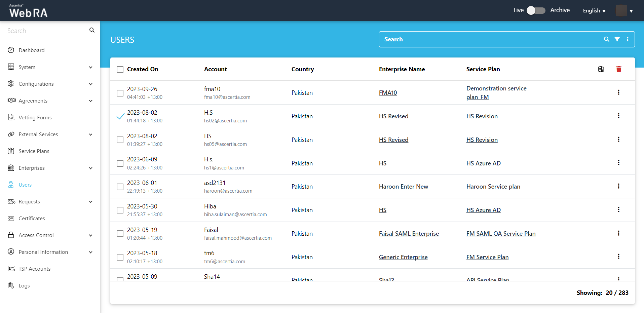The image size is (644, 313).
Task: Open Demonstration service plan_FM link
Action: (x=496, y=93)
